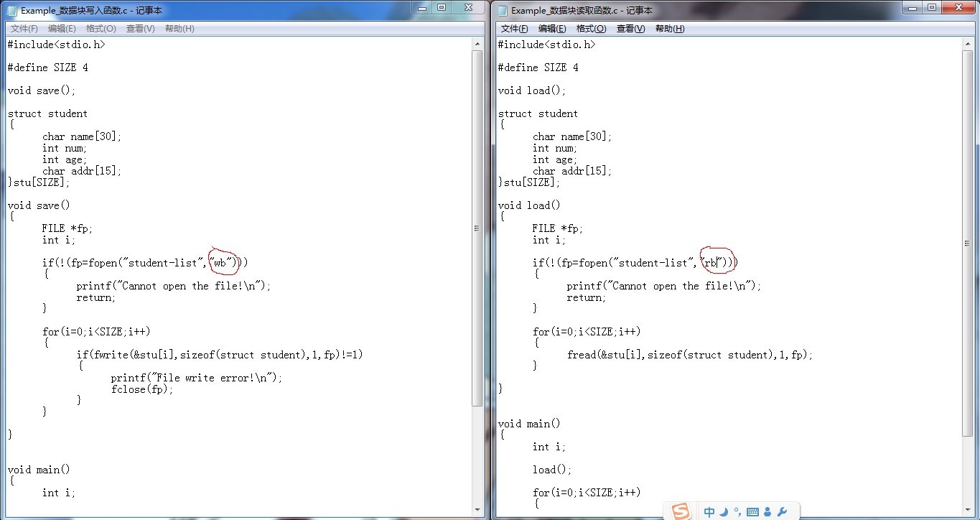The height and width of the screenshot is (520, 980).
Task: Click "}stu[SIZE];" line in left window
Action: (39, 182)
